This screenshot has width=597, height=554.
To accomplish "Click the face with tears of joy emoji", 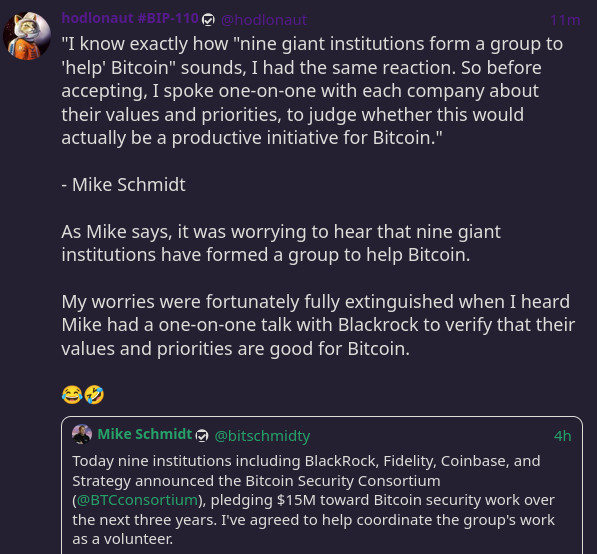I will [72, 394].
